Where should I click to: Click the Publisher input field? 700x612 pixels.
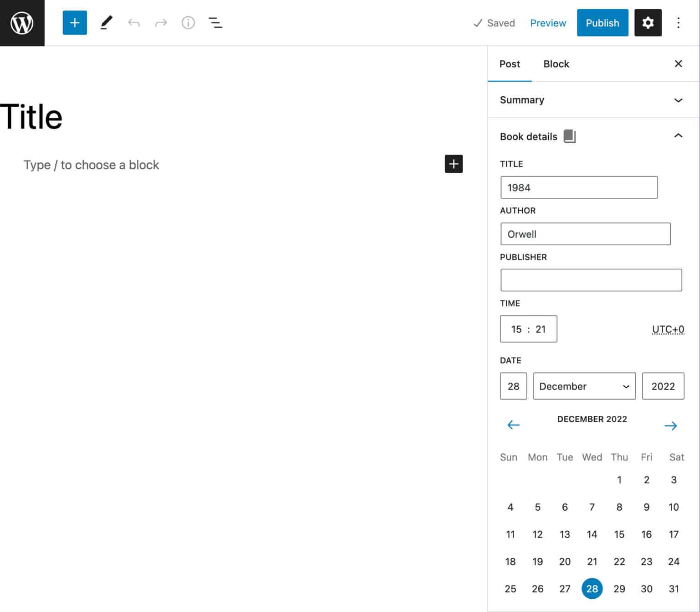[591, 280]
